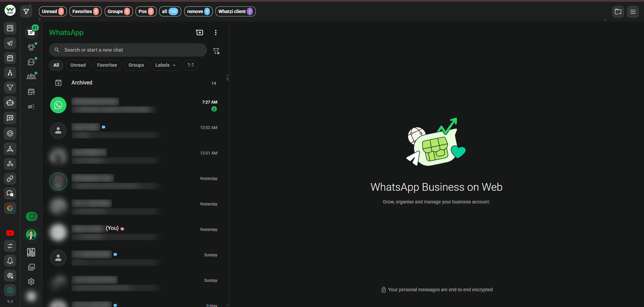Select the top bar Favorites tab with count 0
This screenshot has height=307, width=644.
point(86,11)
